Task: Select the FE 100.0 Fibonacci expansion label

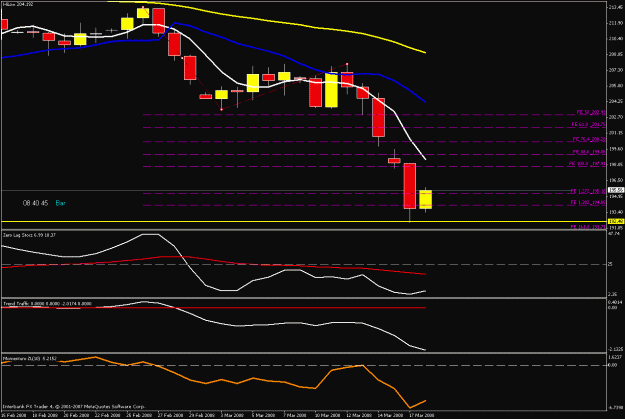Action: (x=588, y=164)
